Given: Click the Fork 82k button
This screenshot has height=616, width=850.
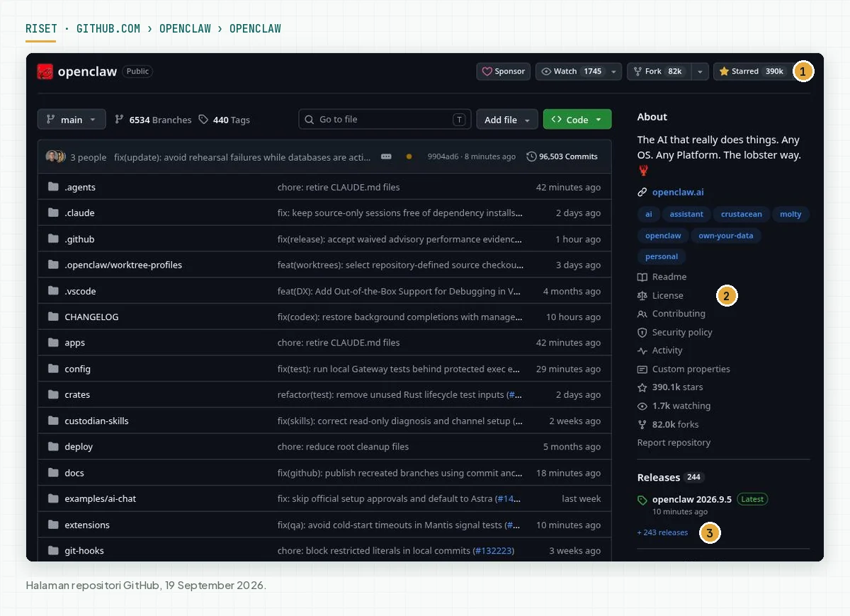Looking at the screenshot, I should [x=659, y=72].
